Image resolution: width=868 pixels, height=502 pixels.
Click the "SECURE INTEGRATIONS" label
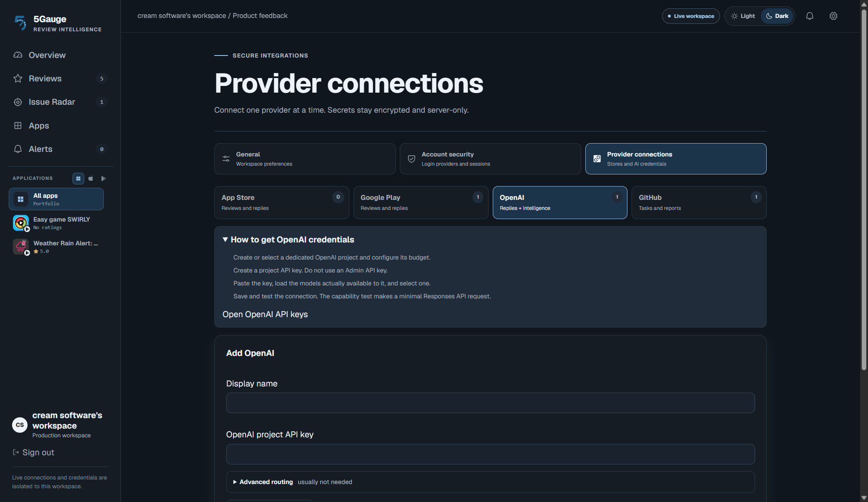tap(270, 55)
